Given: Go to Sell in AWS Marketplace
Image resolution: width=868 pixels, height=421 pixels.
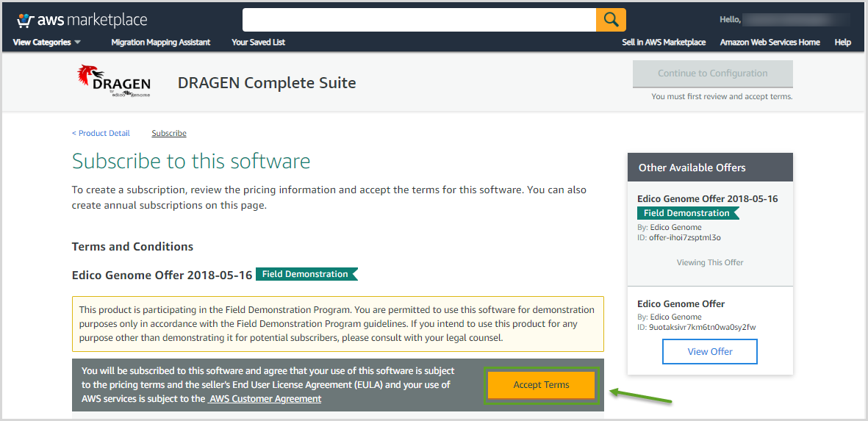Looking at the screenshot, I should 664,42.
